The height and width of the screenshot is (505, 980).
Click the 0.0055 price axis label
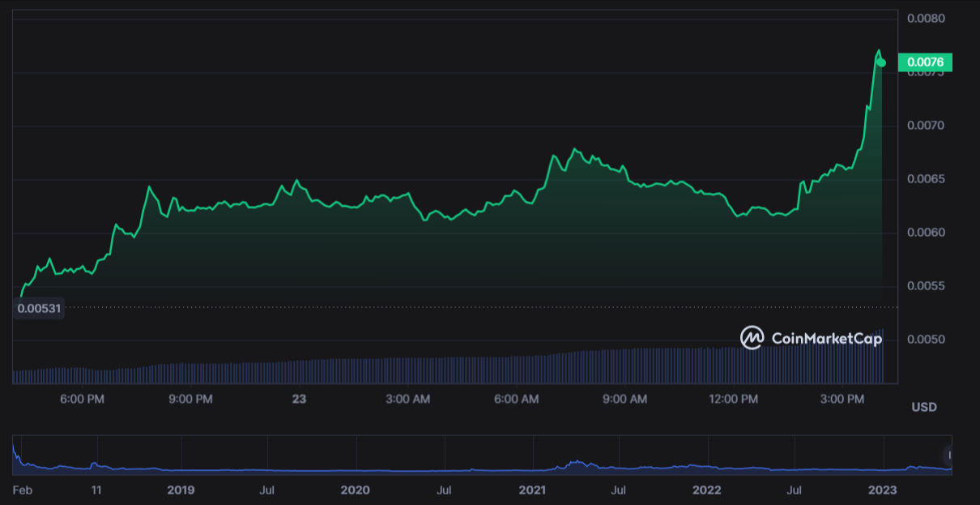point(926,286)
